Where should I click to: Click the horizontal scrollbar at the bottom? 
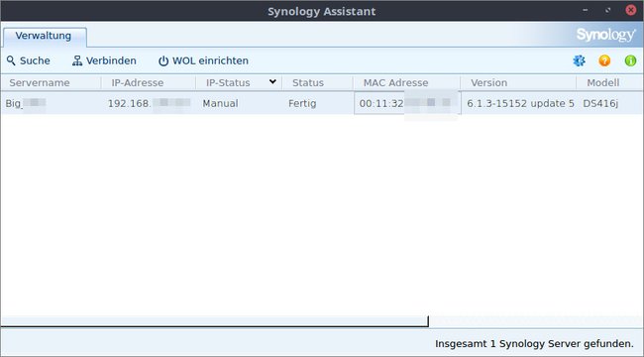[214, 321]
